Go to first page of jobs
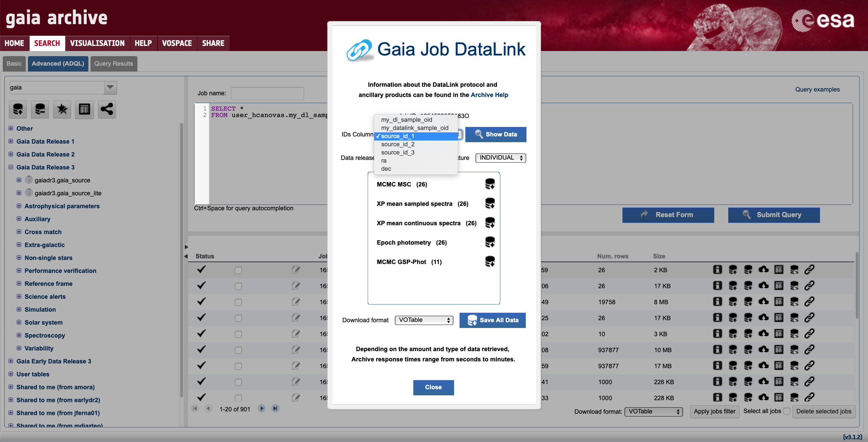 195,408
